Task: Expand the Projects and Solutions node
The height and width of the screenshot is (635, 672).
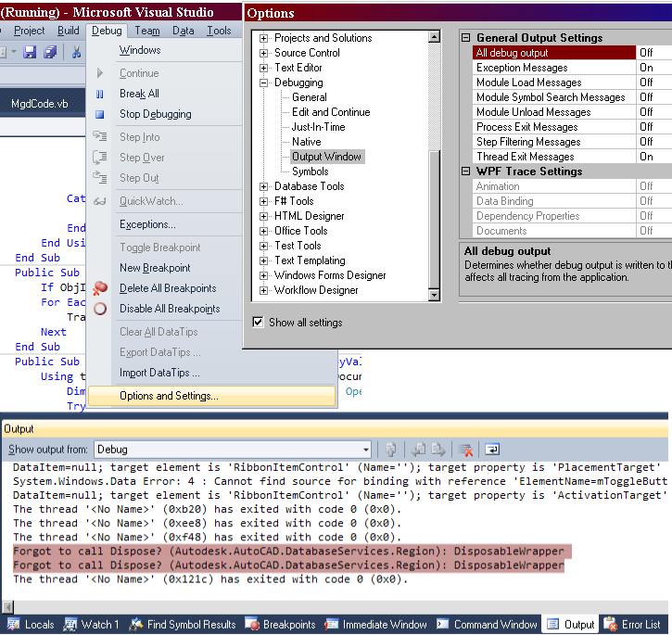Action: 264,38
